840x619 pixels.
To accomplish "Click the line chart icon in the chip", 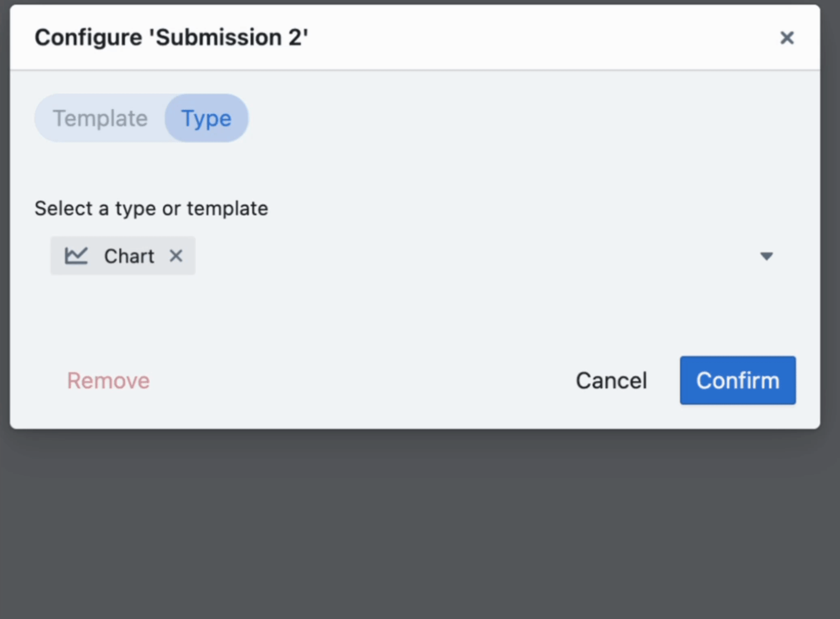I will pos(76,256).
